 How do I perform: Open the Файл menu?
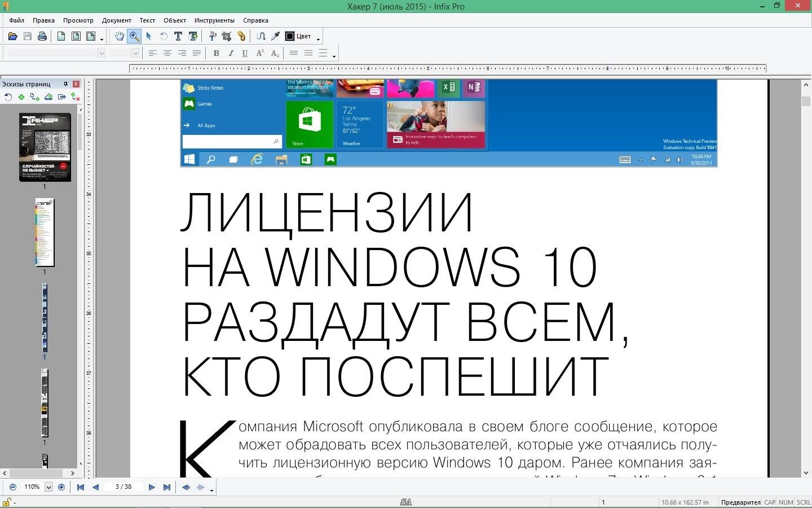[x=16, y=20]
